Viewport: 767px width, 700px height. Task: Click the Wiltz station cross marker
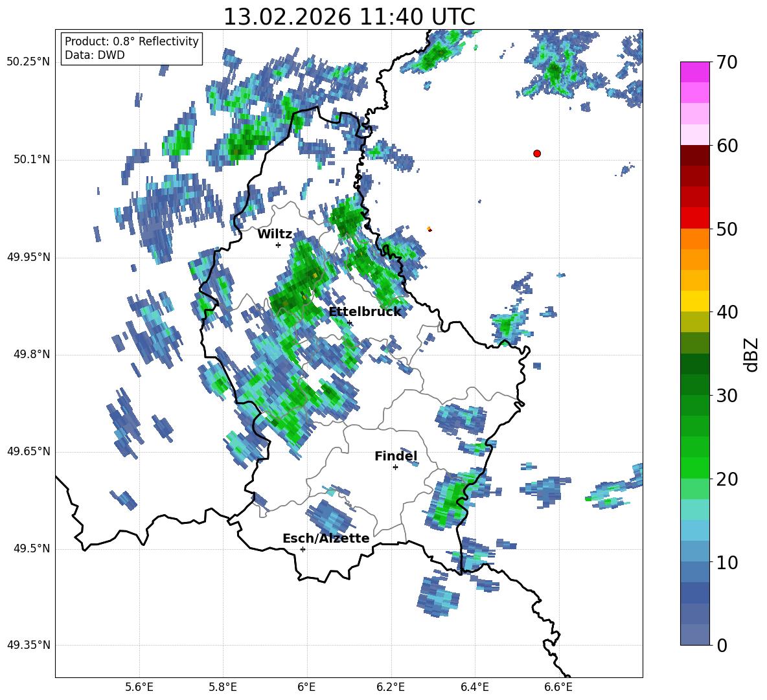click(278, 245)
